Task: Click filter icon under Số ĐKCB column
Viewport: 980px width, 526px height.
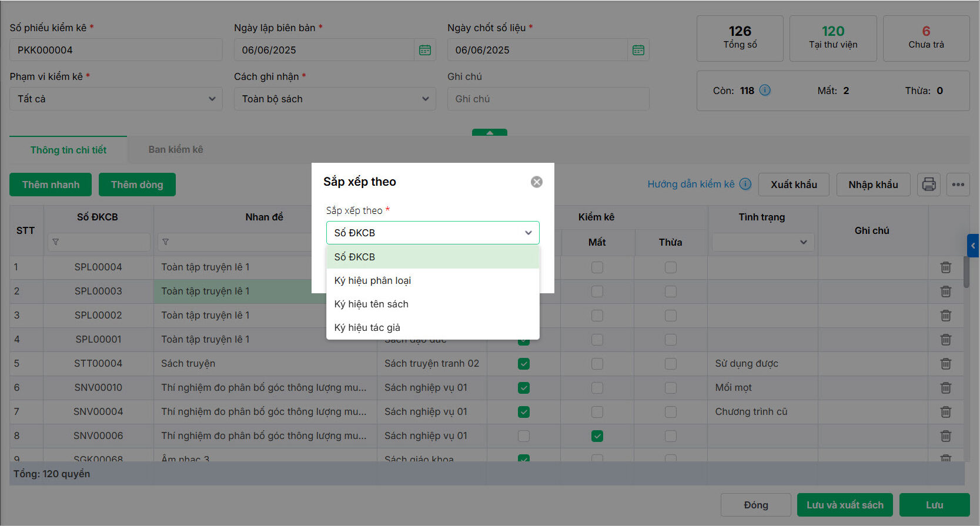Action: pyautogui.click(x=55, y=242)
